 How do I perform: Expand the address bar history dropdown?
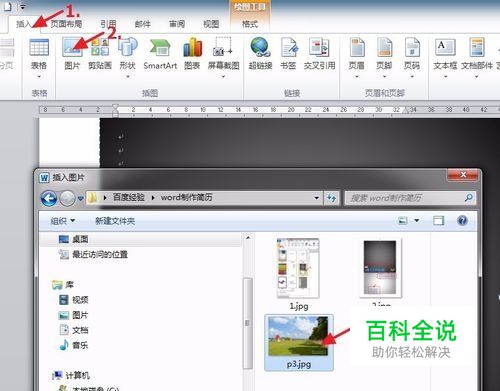tap(316, 198)
